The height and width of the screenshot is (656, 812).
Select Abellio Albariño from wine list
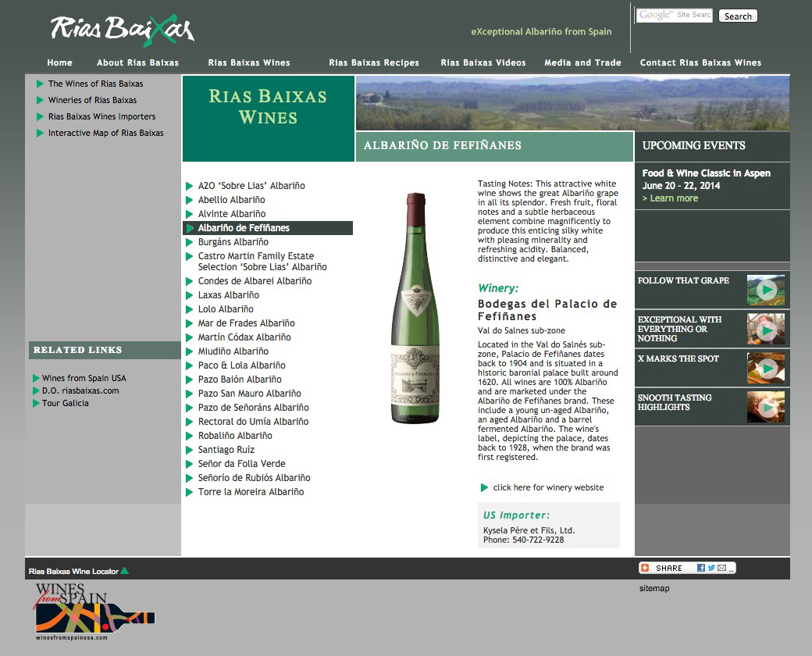click(x=231, y=199)
